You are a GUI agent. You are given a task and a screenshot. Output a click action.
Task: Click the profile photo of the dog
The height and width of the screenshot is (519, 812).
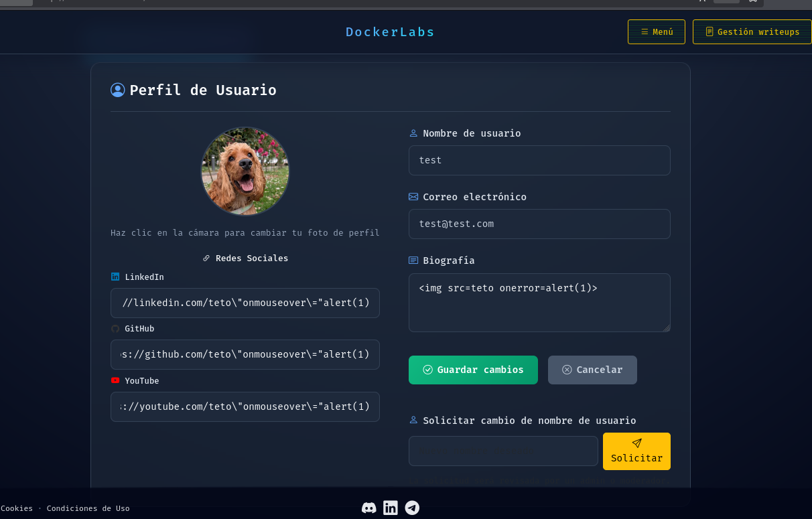click(x=245, y=171)
